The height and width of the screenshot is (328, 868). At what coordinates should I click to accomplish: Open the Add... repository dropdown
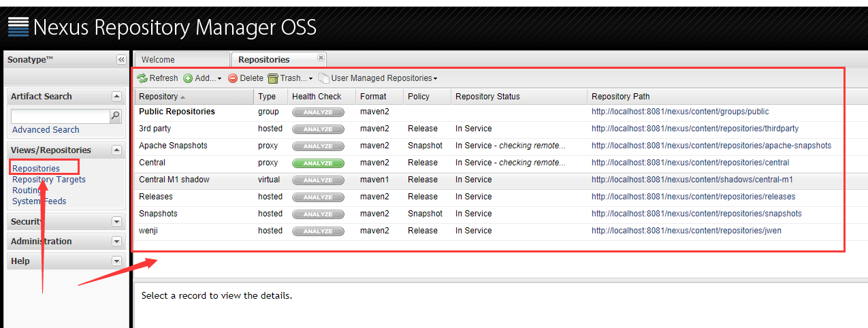point(203,78)
